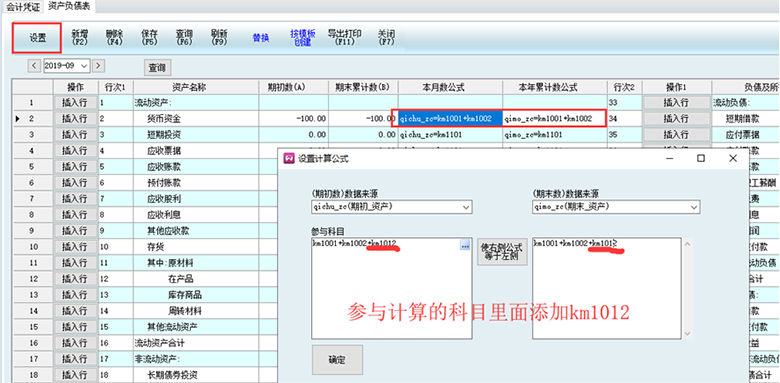Click 按模板创建 toolbar item
780x383 pixels.
coord(303,38)
